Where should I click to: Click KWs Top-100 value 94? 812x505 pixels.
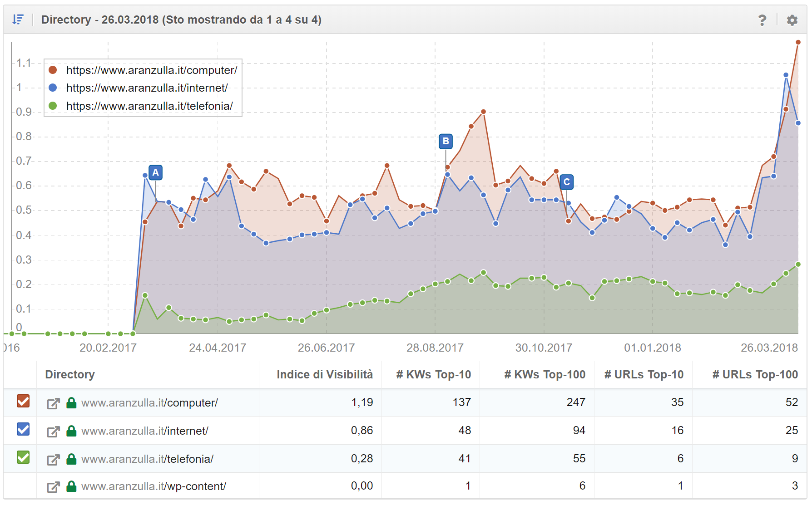579,431
